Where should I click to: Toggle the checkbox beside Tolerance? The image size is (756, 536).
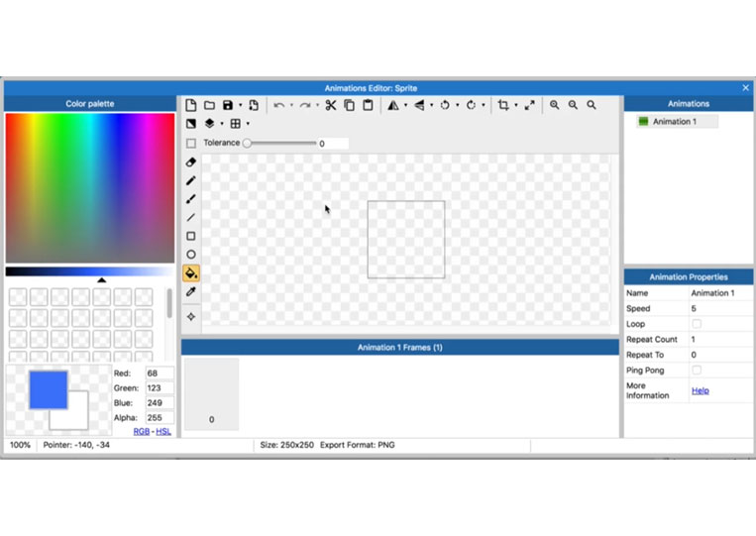(191, 143)
